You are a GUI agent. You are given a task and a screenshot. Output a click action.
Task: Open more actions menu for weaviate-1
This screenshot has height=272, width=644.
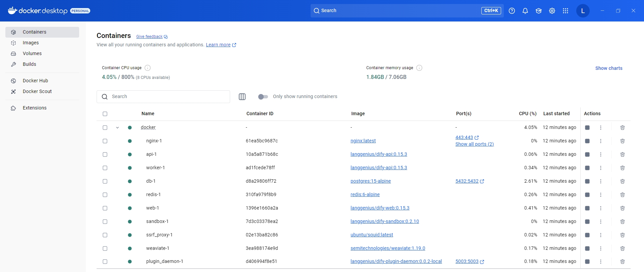(601, 248)
